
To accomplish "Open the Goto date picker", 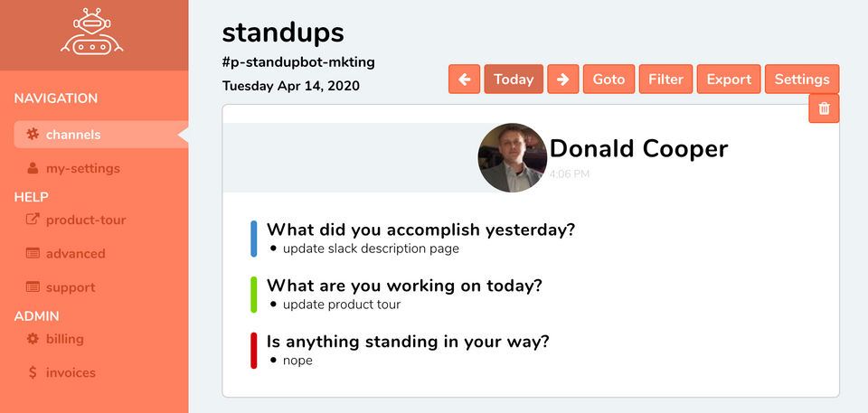I will pos(609,80).
